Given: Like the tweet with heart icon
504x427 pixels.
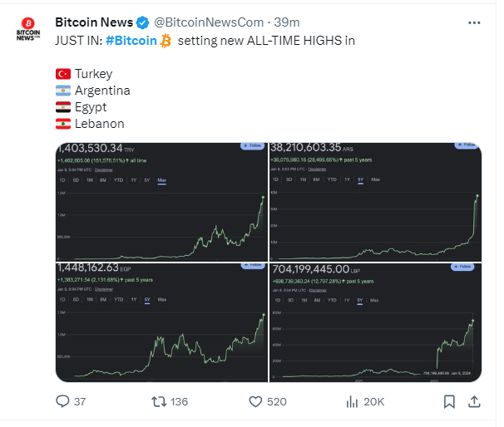Looking at the screenshot, I should pos(255,401).
